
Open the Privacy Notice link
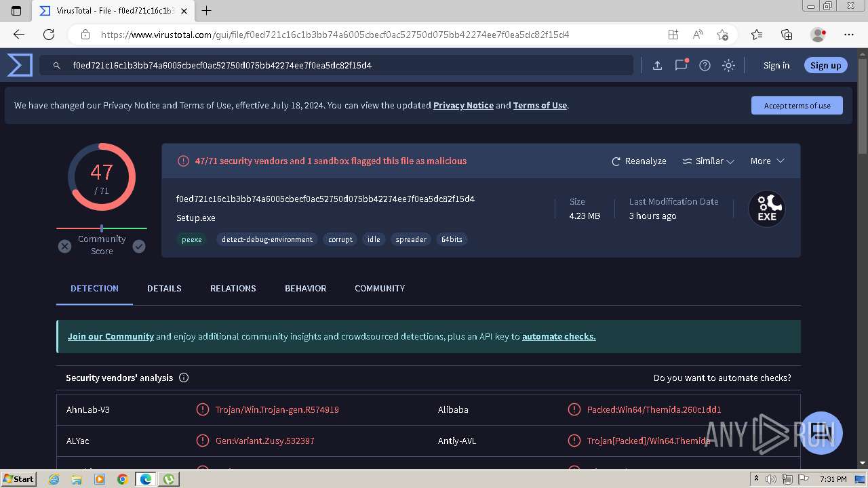tap(463, 105)
